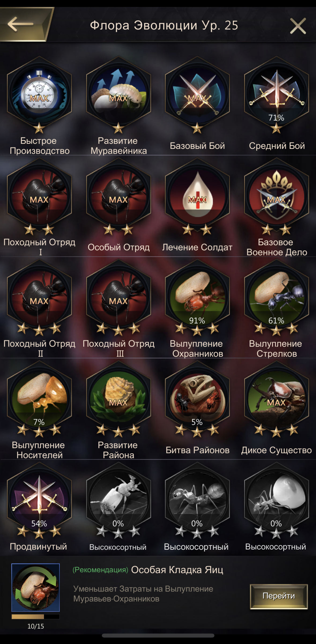The height and width of the screenshot is (644, 316).
Task: Open Продвинутый icon at 54%
Action: tap(39, 499)
